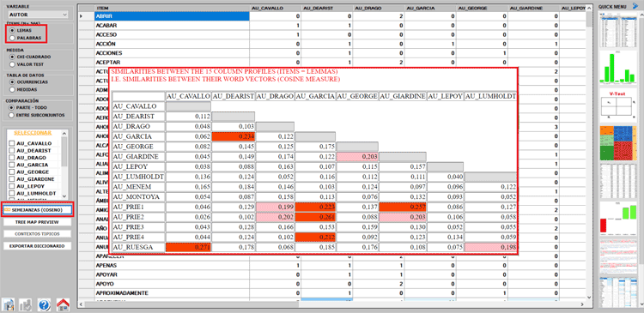Set comparison to Entre Subconjuntos
The width and height of the screenshot is (644, 313).
(x=12, y=115)
